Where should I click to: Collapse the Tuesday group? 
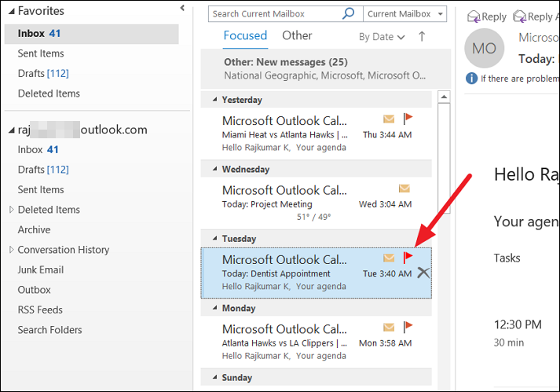(214, 238)
